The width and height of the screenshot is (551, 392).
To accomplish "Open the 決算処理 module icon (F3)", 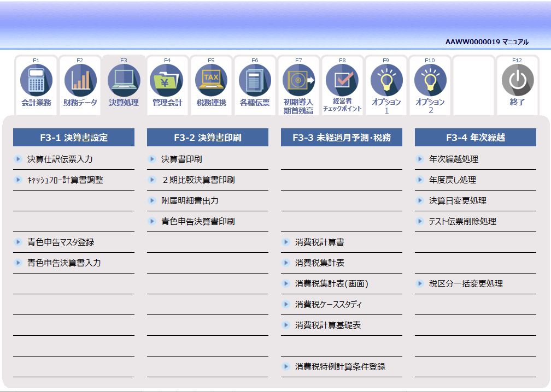I will (124, 79).
